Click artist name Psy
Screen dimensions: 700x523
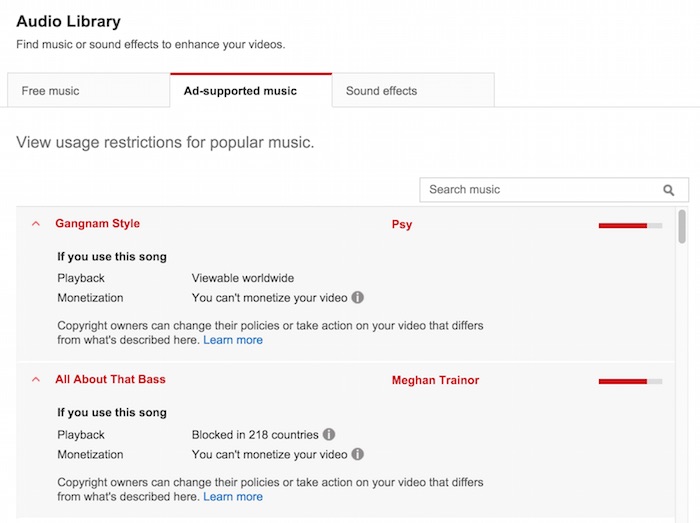pos(401,225)
